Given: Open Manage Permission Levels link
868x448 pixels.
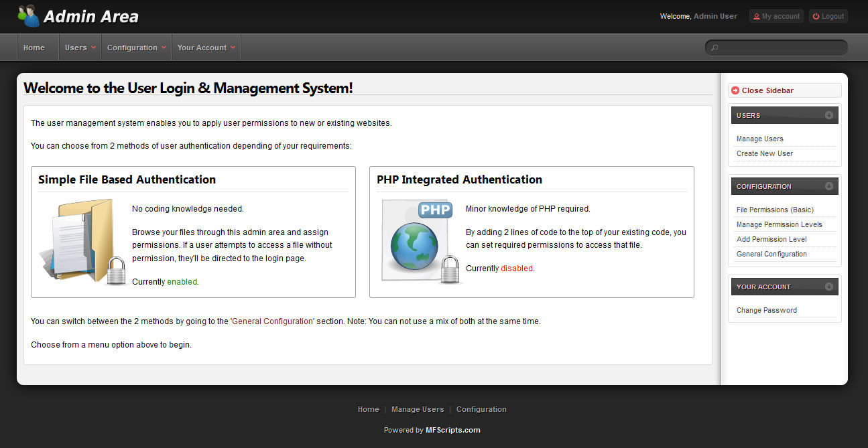Looking at the screenshot, I should pyautogui.click(x=779, y=224).
